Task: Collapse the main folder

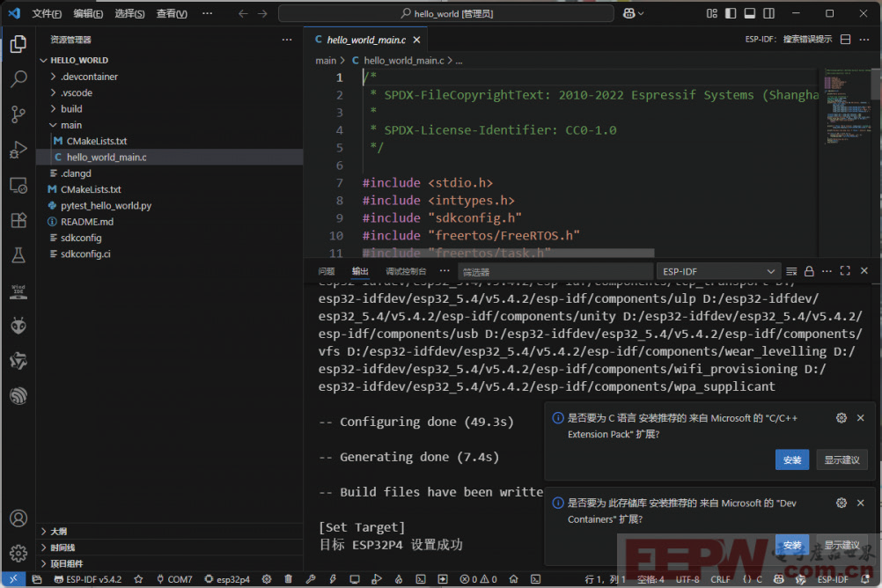Action: [x=71, y=125]
